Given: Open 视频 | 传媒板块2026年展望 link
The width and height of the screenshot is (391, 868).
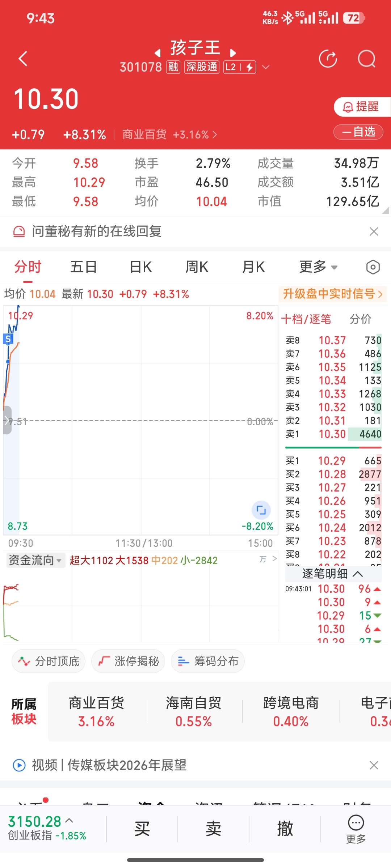Looking at the screenshot, I should coord(109,765).
